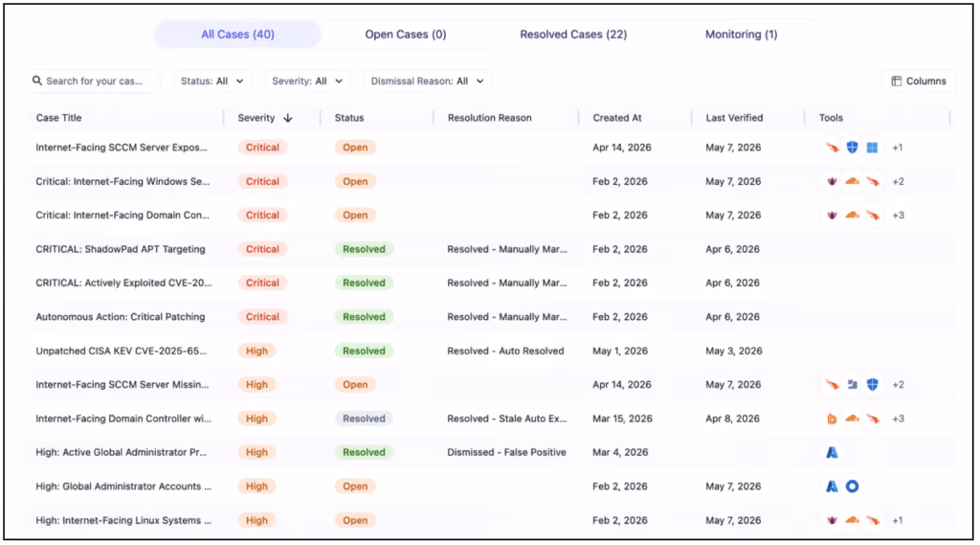The image size is (980, 545).
Task: Click falcon icon in SCCM Server Missin row
Action: coord(832,385)
